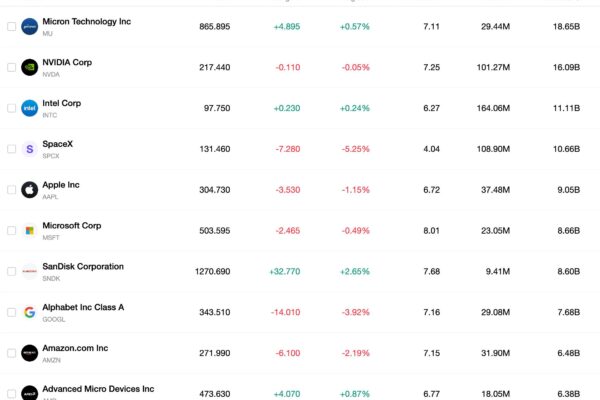The height and width of the screenshot is (400, 600).
Task: Tick the checkbox for Advanced Micro Devices
Action: pos(11,394)
